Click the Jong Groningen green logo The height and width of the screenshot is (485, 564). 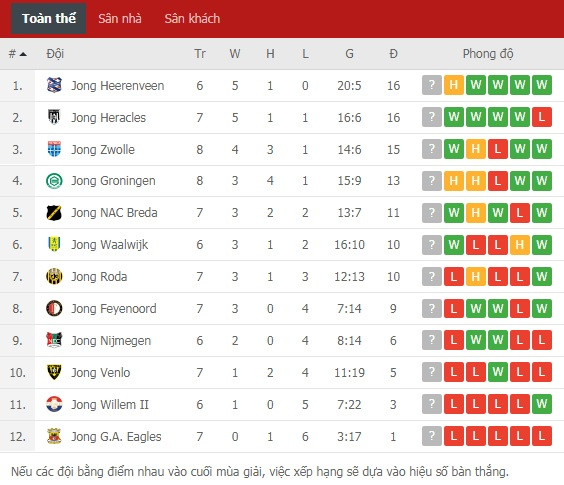point(54,181)
